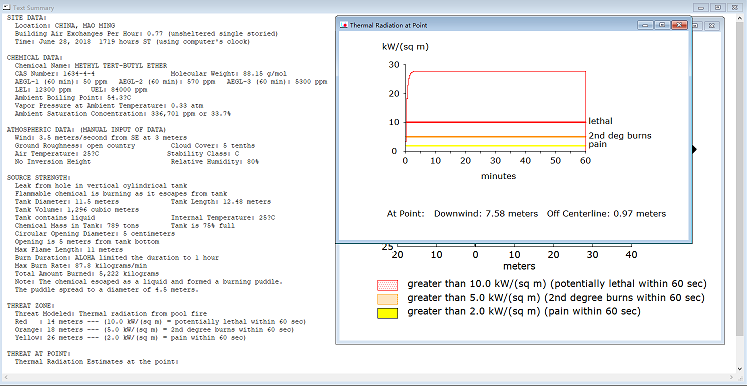This screenshot has height=386, width=747.
Task: Close the Thermal Radiation at Point window
Action: [679, 25]
